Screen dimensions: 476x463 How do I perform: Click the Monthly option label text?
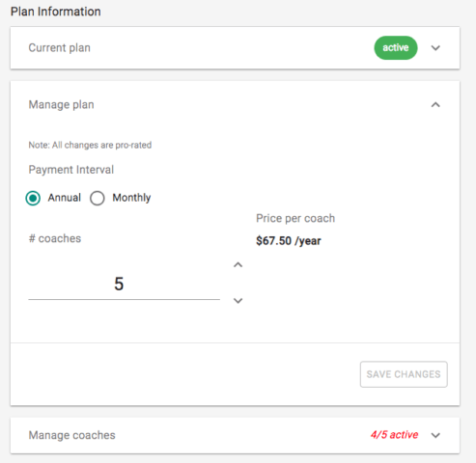[131, 198]
